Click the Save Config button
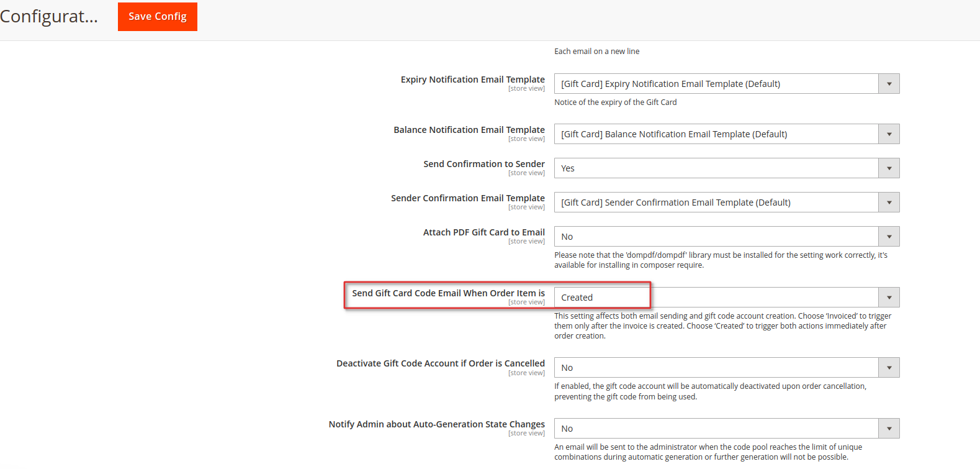This screenshot has height=469, width=980. (158, 17)
